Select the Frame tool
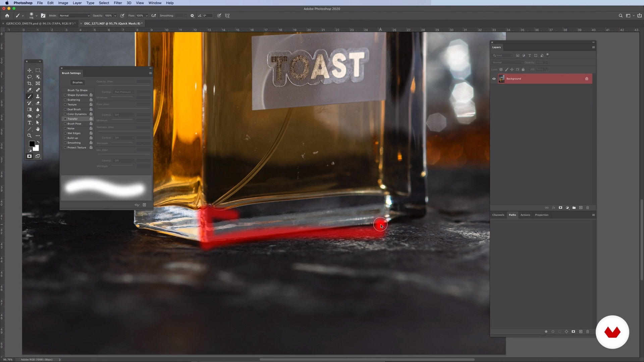The width and height of the screenshot is (644, 362). pyautogui.click(x=38, y=83)
